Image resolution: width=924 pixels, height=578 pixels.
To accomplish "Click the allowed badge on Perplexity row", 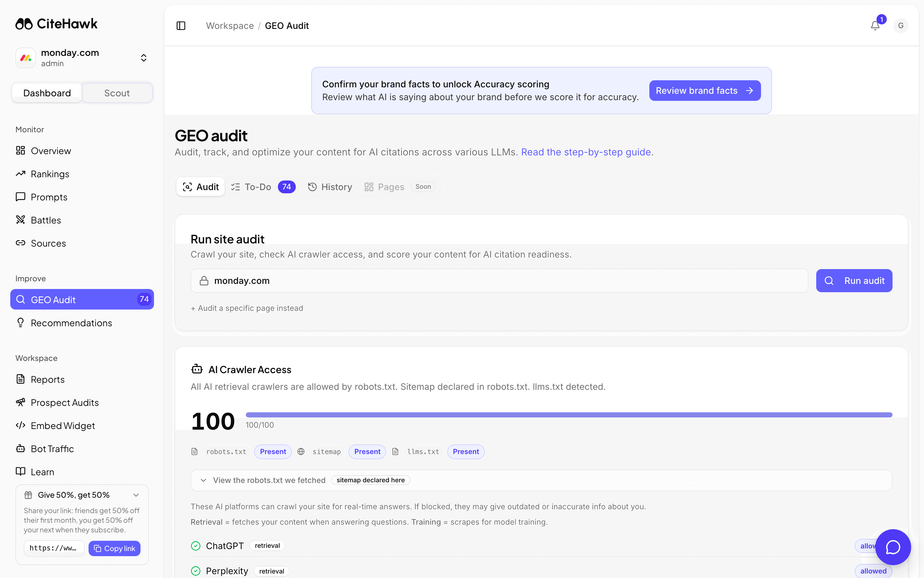I will 873,571.
